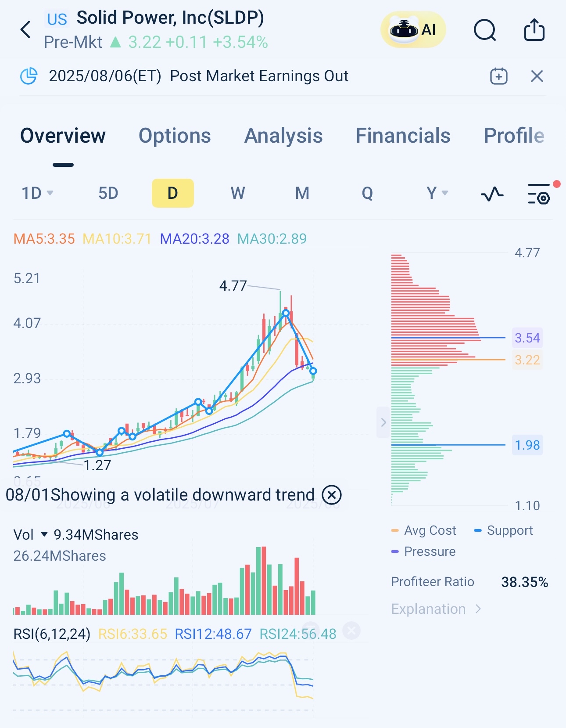Tap the back arrow icon
Viewport: 566px width, 728px height.
point(26,30)
